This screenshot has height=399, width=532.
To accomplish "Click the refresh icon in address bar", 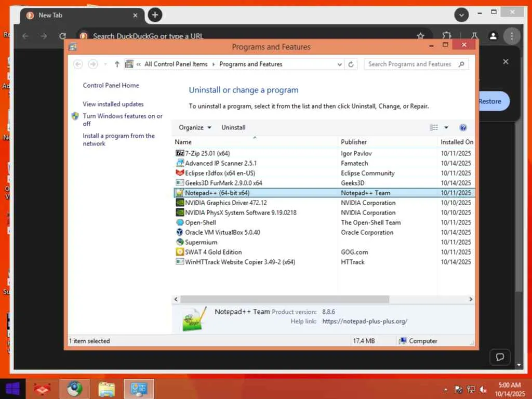I will point(351,64).
